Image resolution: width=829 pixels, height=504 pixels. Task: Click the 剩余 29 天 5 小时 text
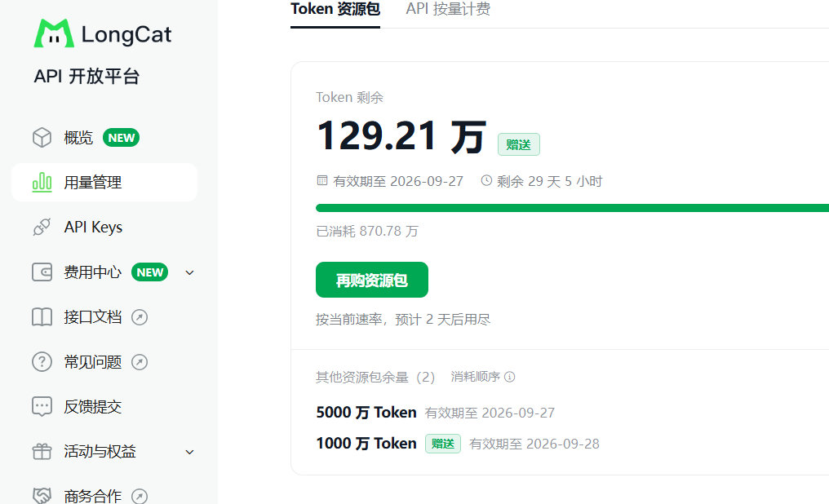coord(550,181)
